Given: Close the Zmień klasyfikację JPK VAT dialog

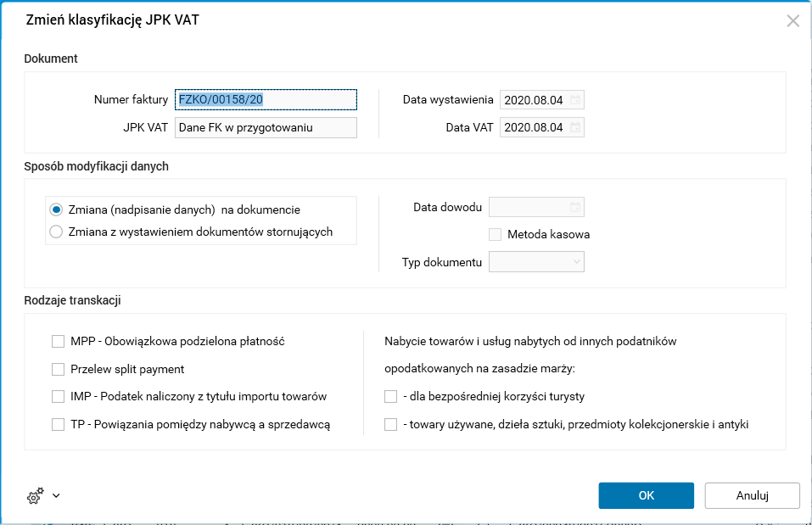Looking at the screenshot, I should click(x=793, y=21).
